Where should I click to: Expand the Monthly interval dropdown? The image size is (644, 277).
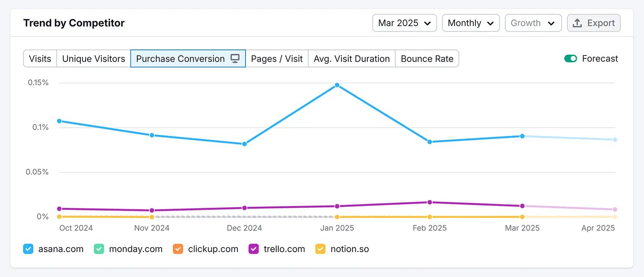(x=471, y=23)
